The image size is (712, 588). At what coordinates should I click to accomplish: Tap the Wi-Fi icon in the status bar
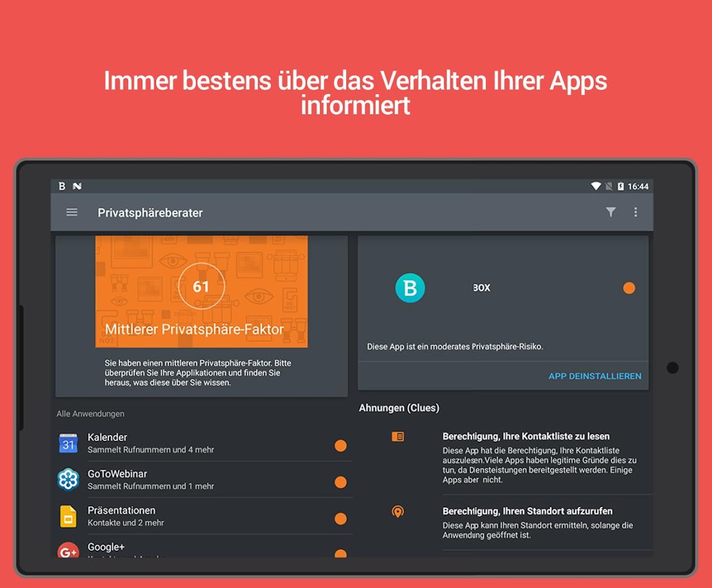coord(595,186)
